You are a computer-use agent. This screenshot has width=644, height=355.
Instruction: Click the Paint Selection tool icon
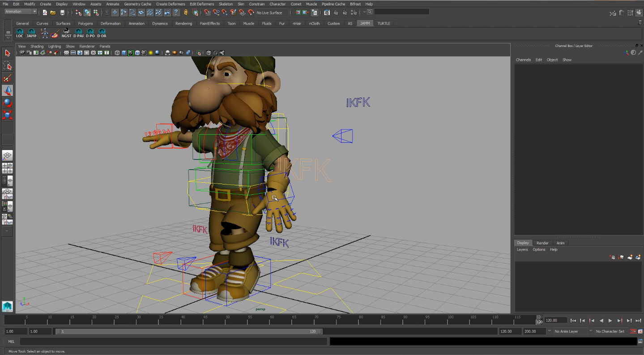pos(8,78)
